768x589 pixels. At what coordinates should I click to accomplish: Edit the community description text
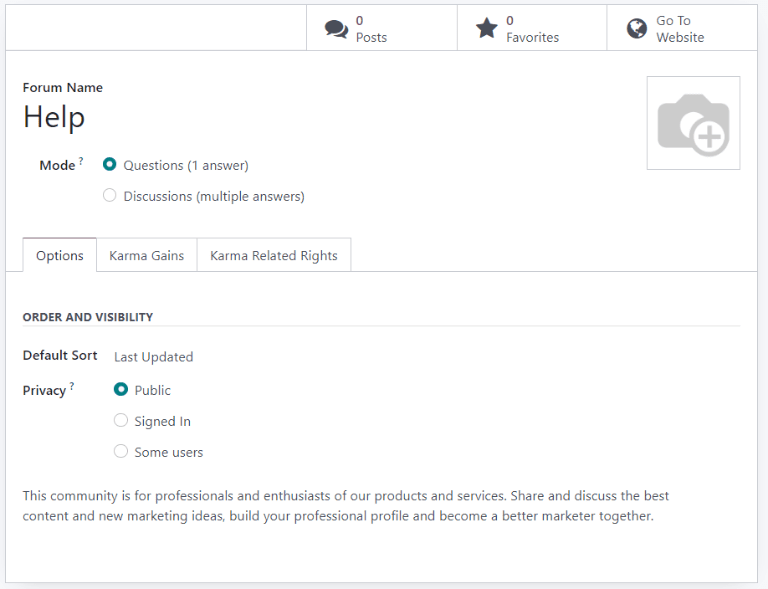click(x=345, y=506)
